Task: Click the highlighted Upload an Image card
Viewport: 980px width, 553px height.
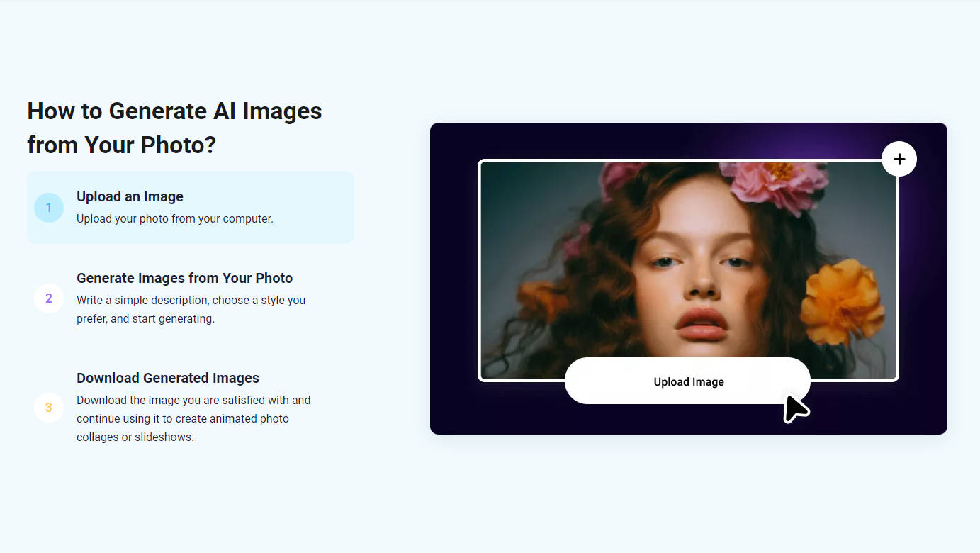Action: (x=191, y=206)
